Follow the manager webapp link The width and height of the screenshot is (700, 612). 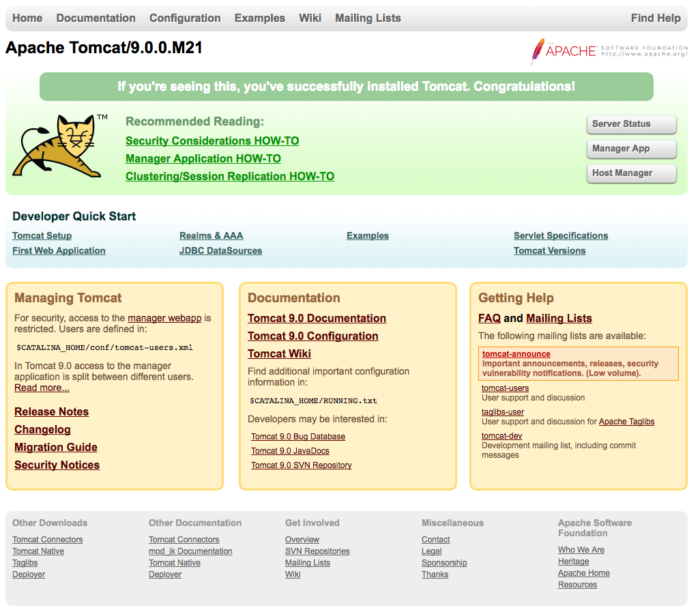(164, 318)
